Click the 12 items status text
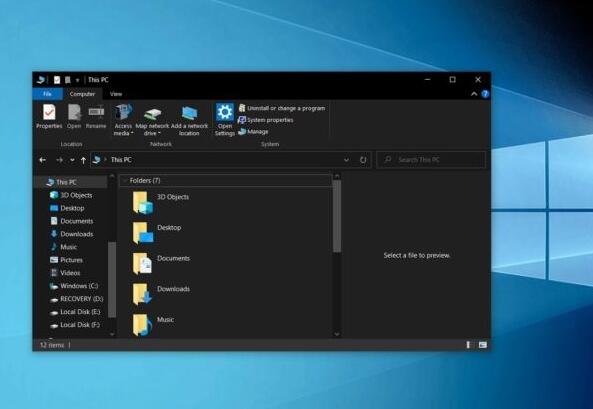This screenshot has width=593, height=409. tap(52, 345)
